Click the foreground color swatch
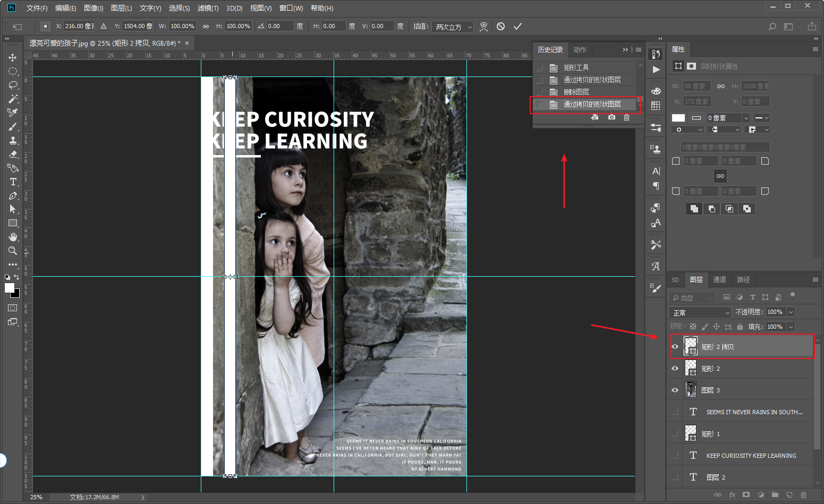824x504 pixels. [x=9, y=287]
